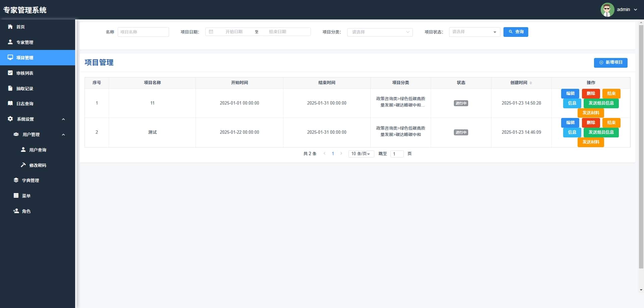Click the person icon beside 专家管理
Viewport: 644px width, 308px height.
(10, 42)
